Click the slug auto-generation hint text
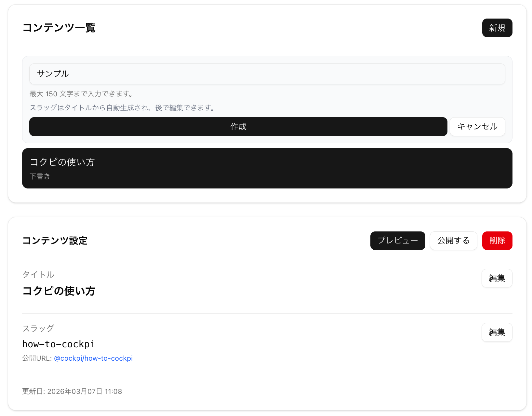532x416 pixels. tap(123, 108)
